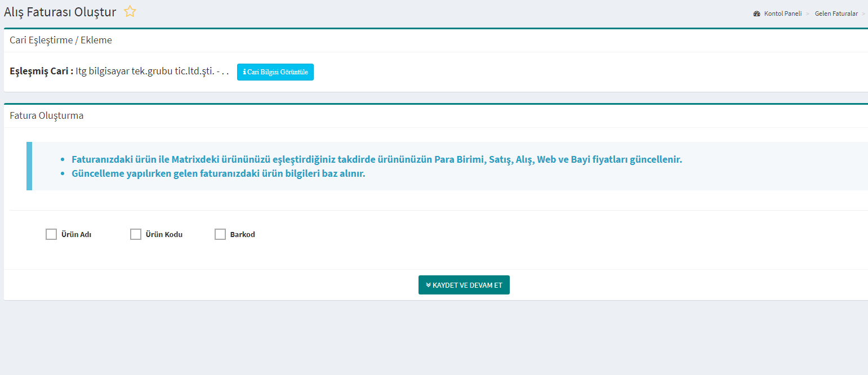The height and width of the screenshot is (375, 868).
Task: Click the double chevron icon on save button
Action: pyautogui.click(x=428, y=285)
